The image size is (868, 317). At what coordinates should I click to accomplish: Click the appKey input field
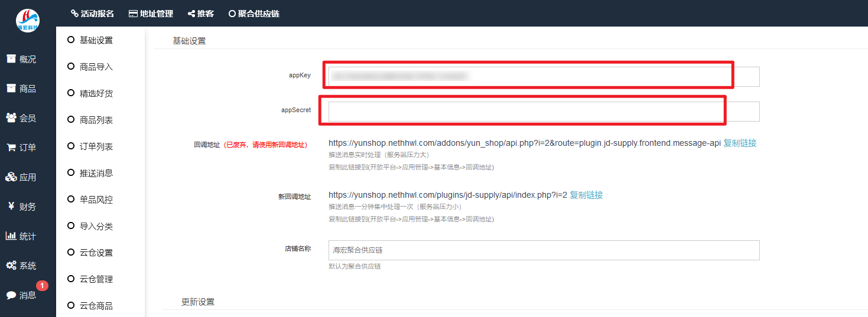[x=544, y=77]
